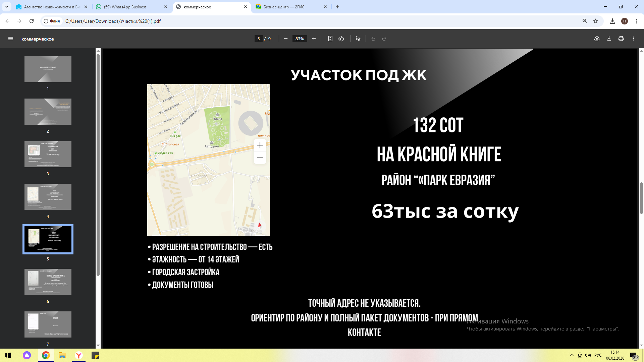Click the fit to page icon
644x362 pixels.
(x=330, y=39)
